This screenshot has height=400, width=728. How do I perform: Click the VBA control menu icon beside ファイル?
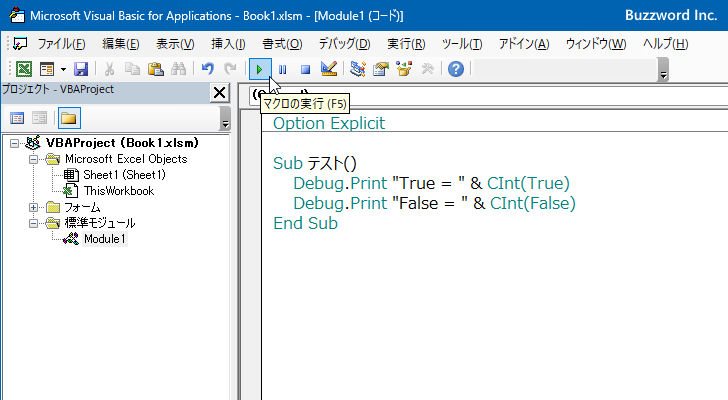click(20, 44)
